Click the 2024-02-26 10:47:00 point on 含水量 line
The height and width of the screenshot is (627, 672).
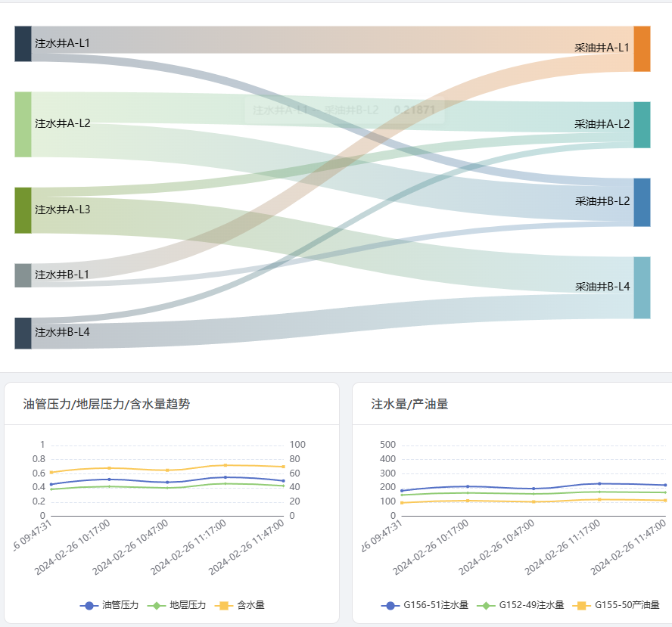(167, 470)
